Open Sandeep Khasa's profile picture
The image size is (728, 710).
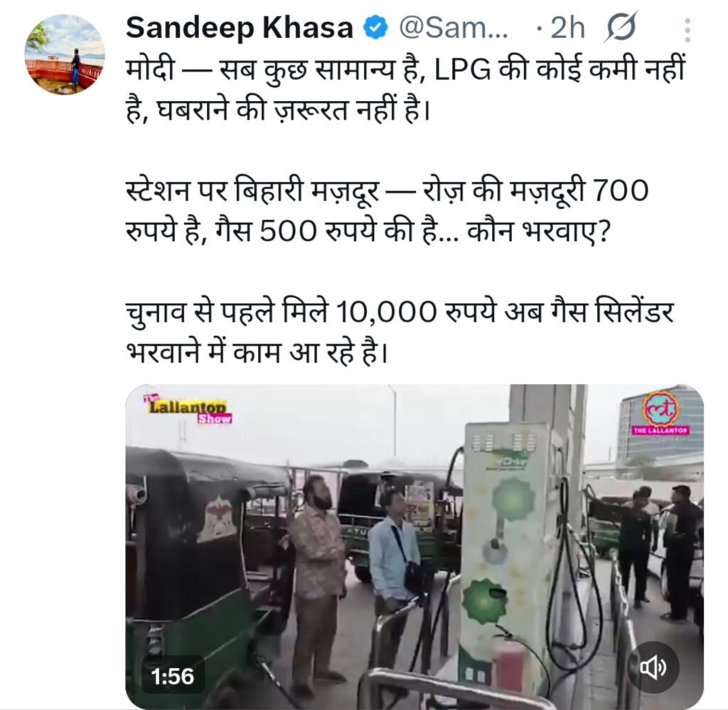[65, 54]
